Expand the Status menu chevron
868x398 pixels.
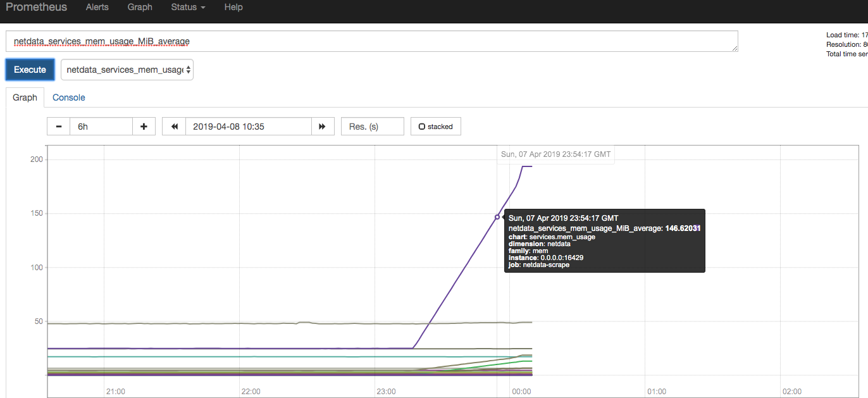tap(202, 7)
